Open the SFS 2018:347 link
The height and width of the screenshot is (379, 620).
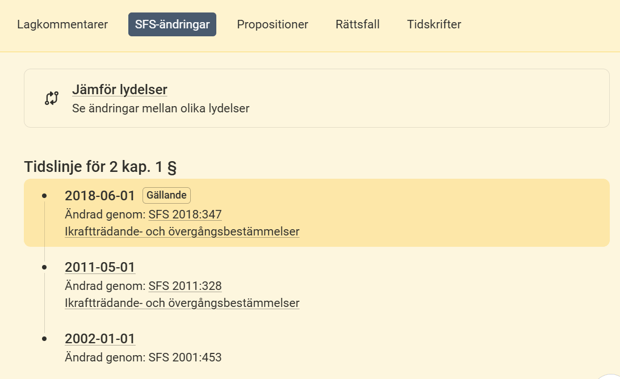click(x=185, y=214)
